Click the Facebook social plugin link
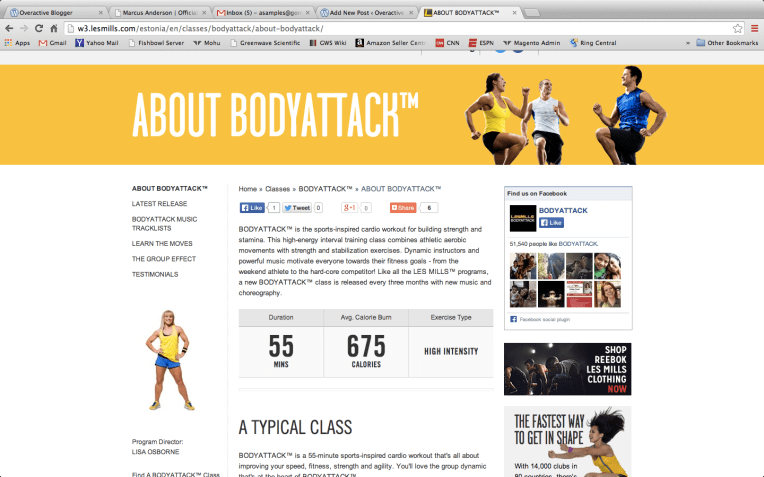 544,320
